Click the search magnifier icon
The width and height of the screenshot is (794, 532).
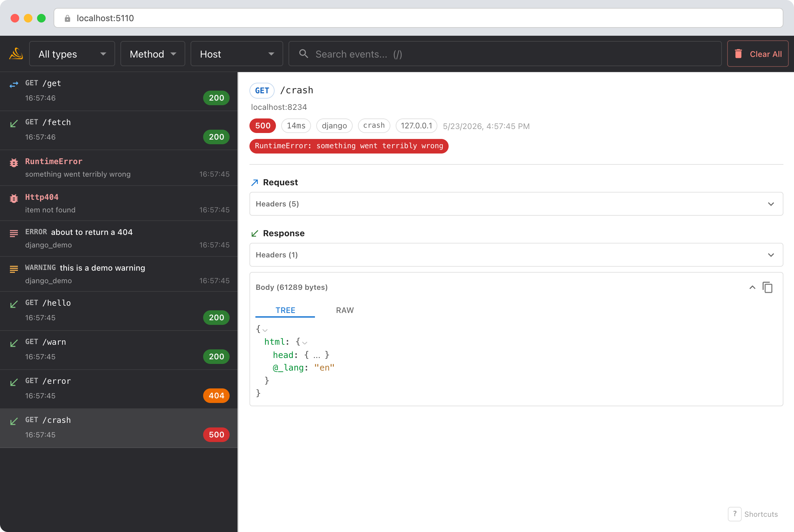coord(304,54)
